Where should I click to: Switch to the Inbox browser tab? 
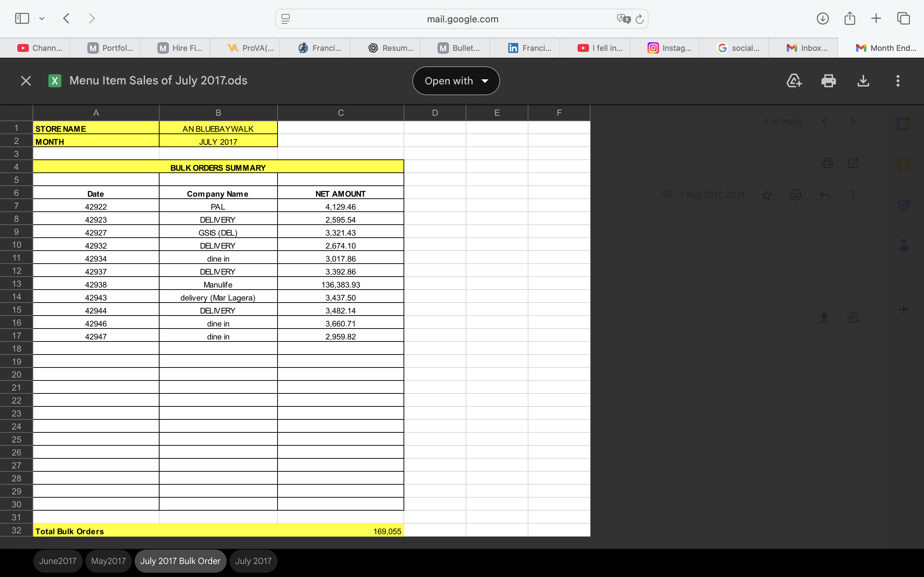pos(806,48)
